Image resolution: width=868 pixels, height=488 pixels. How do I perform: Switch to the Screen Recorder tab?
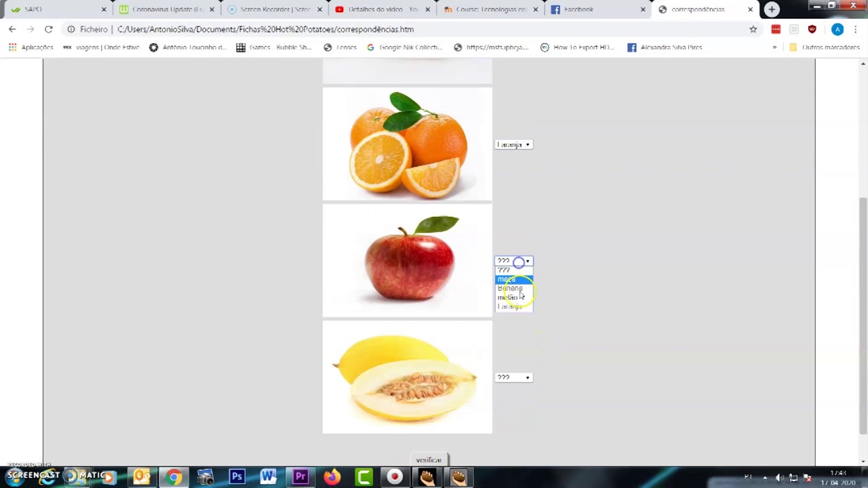(x=275, y=9)
